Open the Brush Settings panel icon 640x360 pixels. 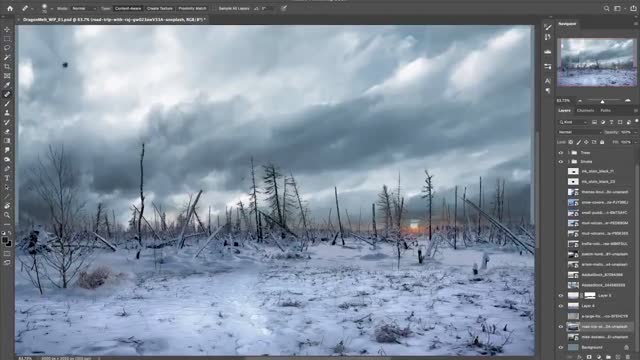tap(548, 27)
